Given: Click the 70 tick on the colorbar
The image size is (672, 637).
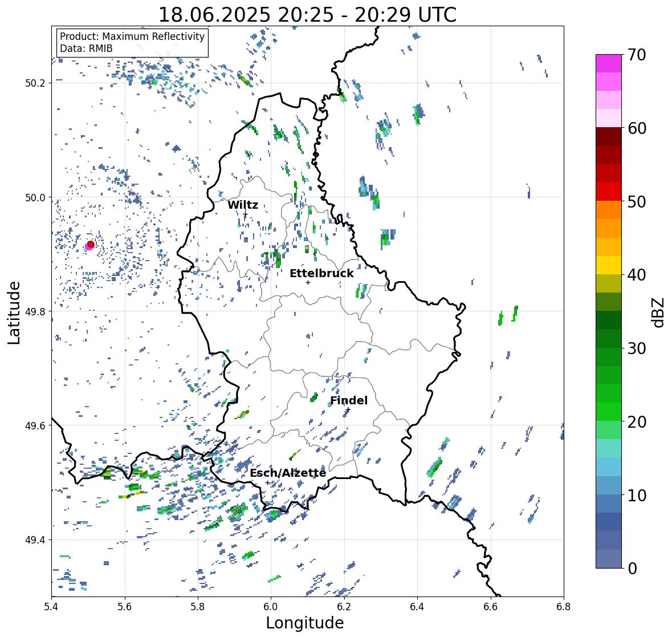Looking at the screenshot, I should click(x=637, y=55).
